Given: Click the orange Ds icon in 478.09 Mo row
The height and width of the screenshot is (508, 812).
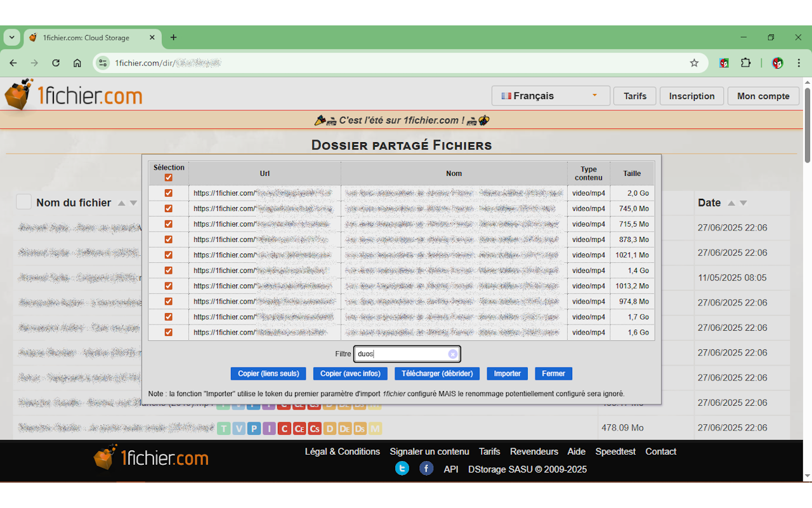Looking at the screenshot, I should (x=360, y=429).
